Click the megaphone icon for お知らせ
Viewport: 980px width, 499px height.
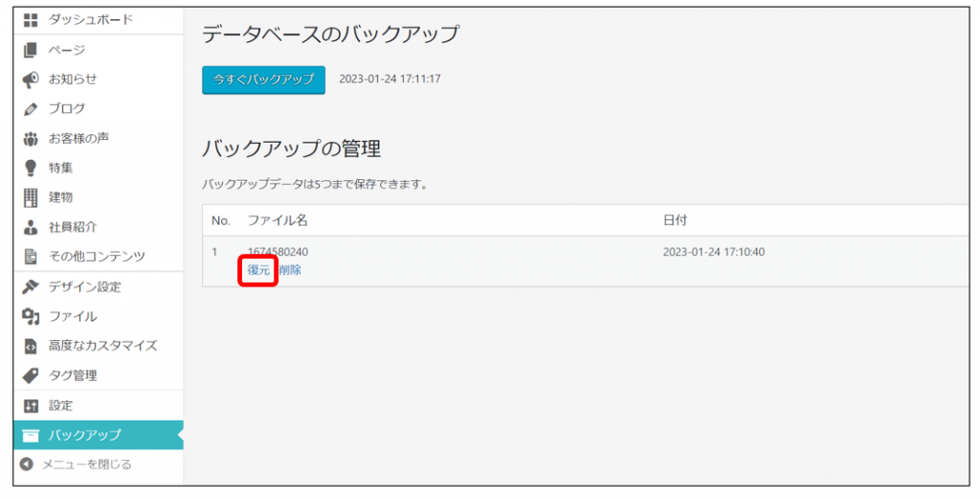point(30,79)
